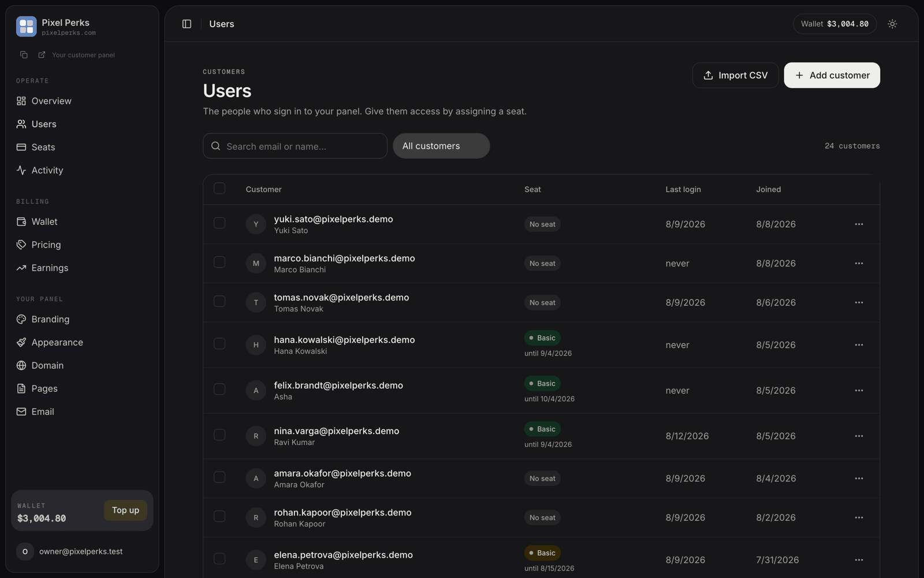This screenshot has height=578, width=924.
Task: Check the amara.okafor row checkbox
Action: coord(219,477)
